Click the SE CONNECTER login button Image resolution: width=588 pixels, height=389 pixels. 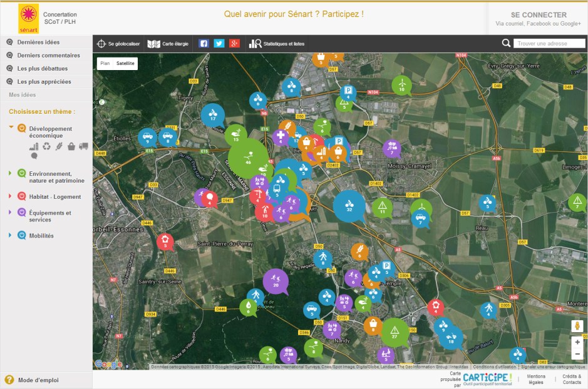(538, 15)
